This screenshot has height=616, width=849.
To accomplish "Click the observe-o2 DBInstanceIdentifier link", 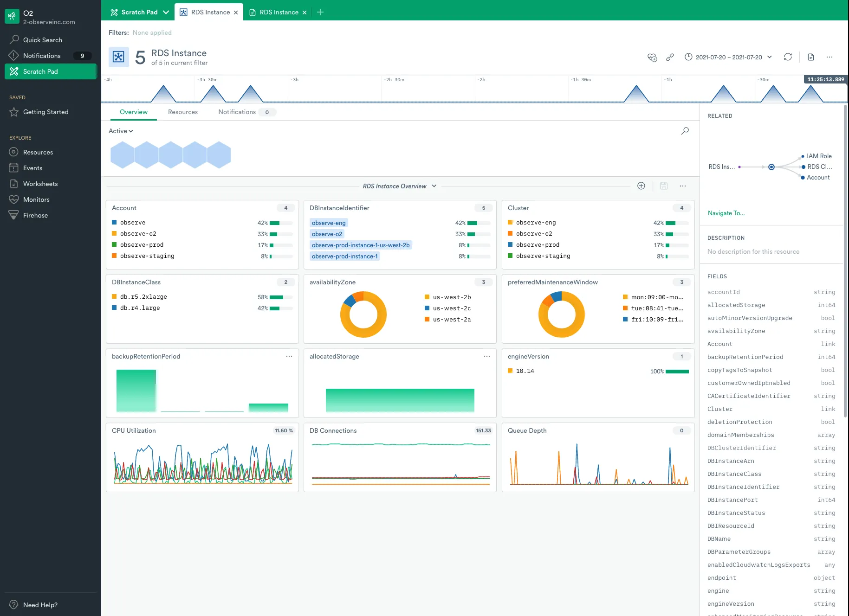I will pyautogui.click(x=327, y=234).
